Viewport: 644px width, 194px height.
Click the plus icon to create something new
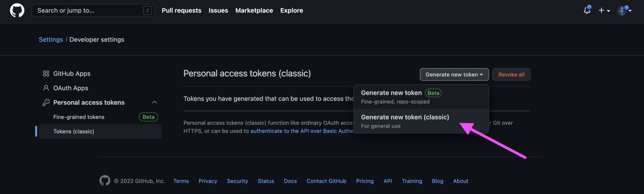(602, 10)
